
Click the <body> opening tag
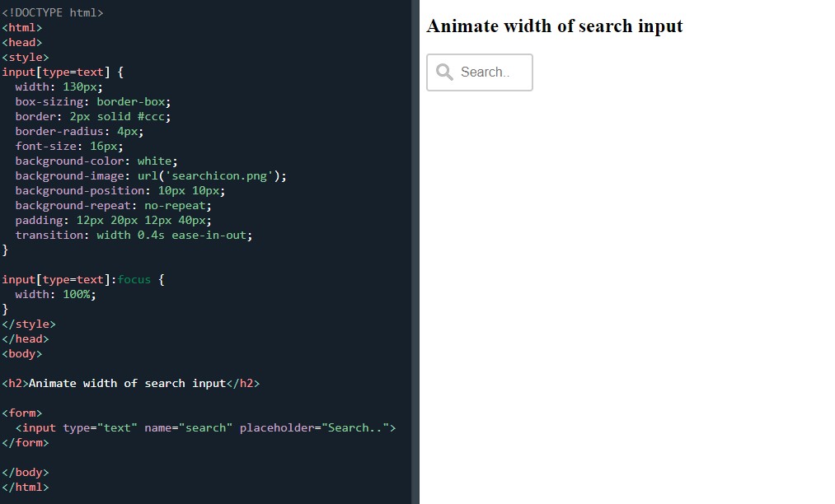click(x=21, y=353)
